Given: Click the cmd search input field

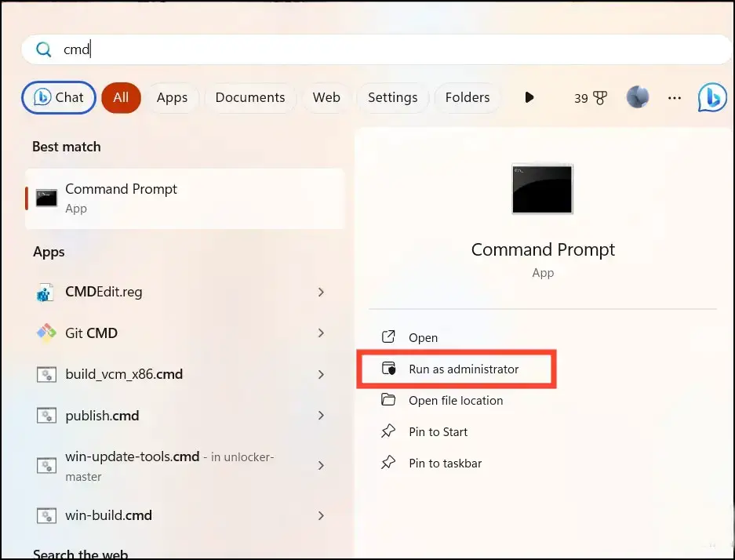Looking at the screenshot, I should click(377, 49).
